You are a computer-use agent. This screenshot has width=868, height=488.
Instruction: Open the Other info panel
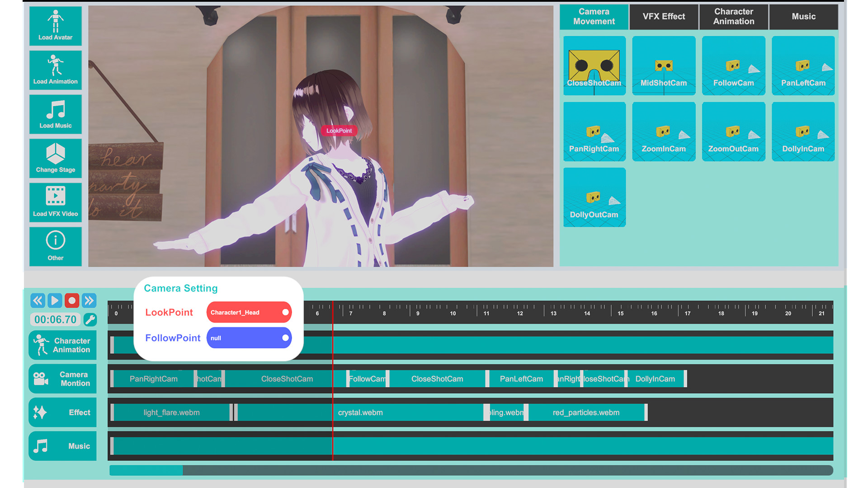click(x=55, y=246)
